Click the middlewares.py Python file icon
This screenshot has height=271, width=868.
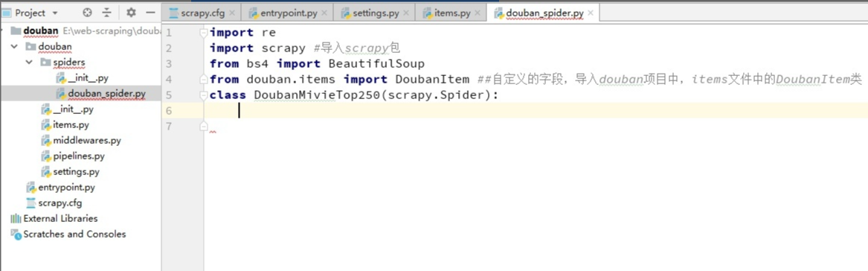[46, 141]
